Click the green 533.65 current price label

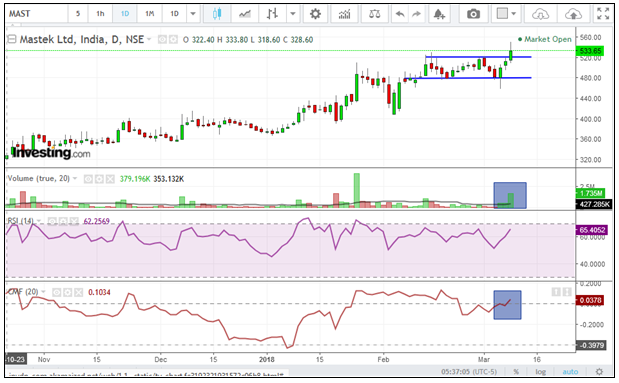point(590,51)
